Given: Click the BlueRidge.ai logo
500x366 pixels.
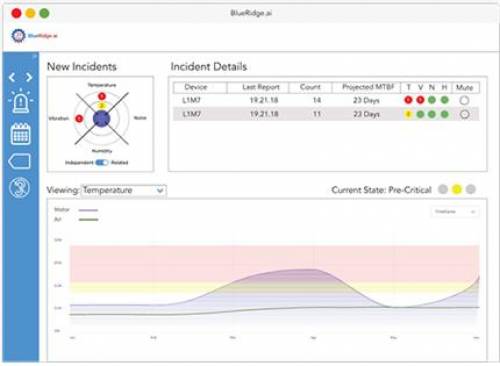Looking at the screenshot, I should point(34,35).
